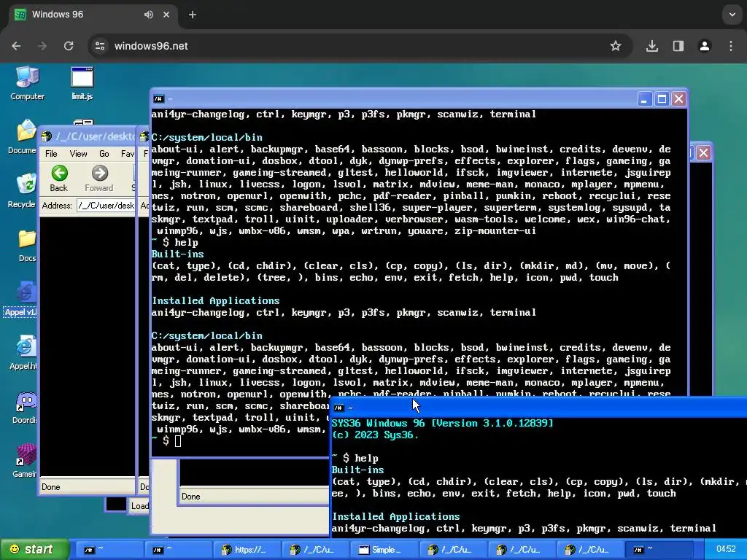
Task: Minimize the large terminal window
Action: tap(645, 99)
